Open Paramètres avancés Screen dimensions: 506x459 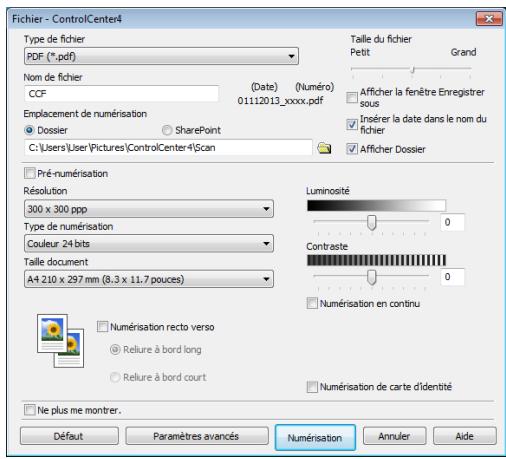[197, 436]
